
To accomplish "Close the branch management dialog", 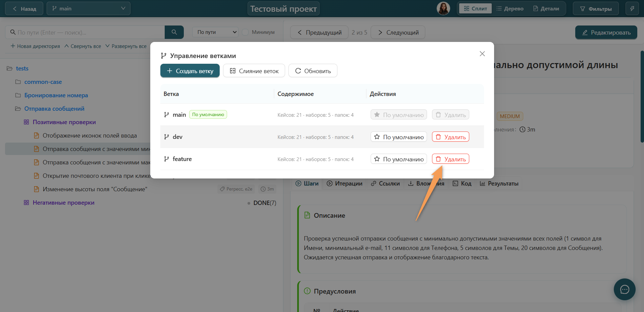I will point(482,54).
